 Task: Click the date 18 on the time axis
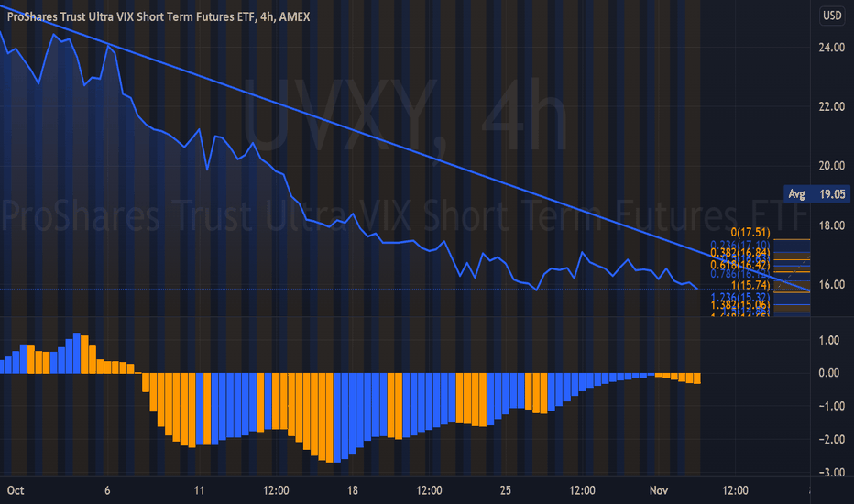pyautogui.click(x=353, y=490)
